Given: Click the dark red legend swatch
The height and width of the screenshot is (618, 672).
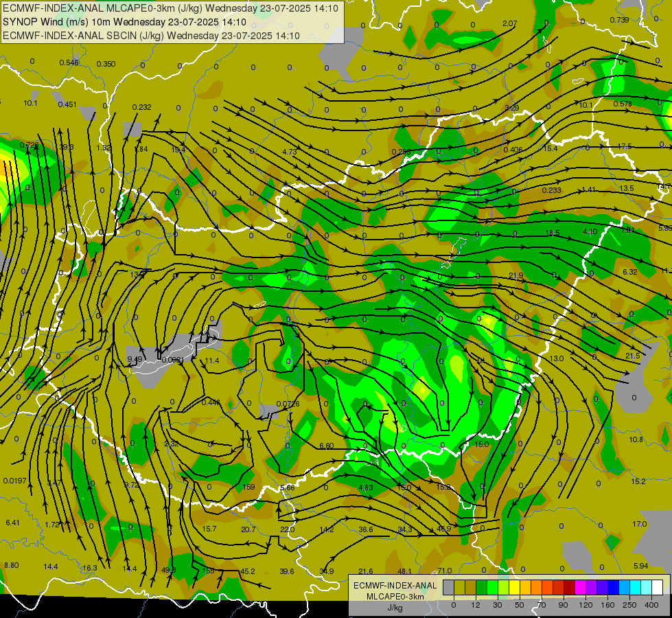Looking at the screenshot, I should 570,588.
